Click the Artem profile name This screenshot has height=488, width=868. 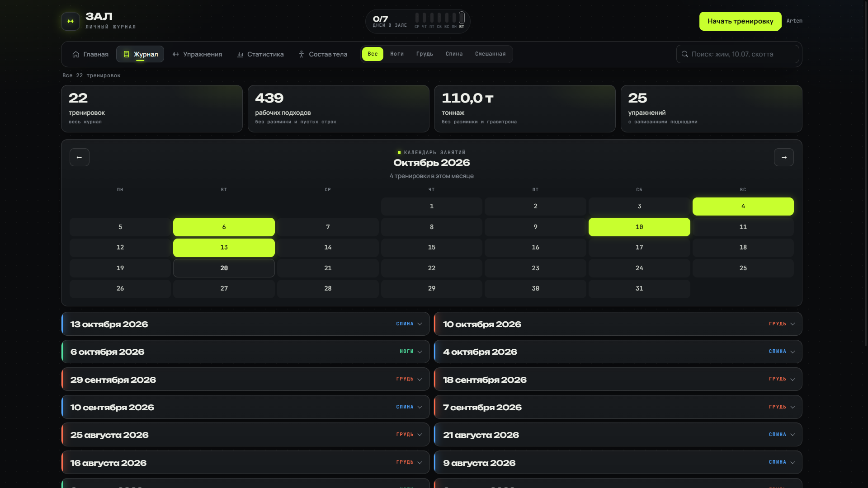point(794,21)
